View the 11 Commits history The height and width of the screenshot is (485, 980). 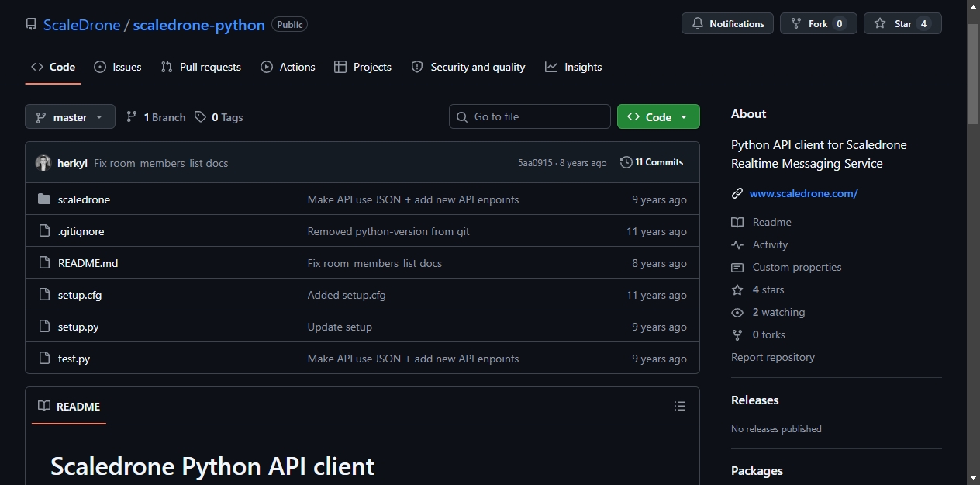[652, 162]
